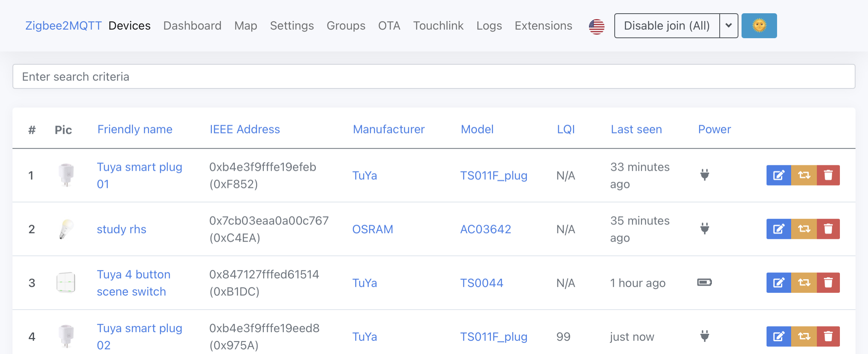The width and height of the screenshot is (868, 354).
Task: Edit the Tuya 4 button scene switch
Action: tap(779, 283)
